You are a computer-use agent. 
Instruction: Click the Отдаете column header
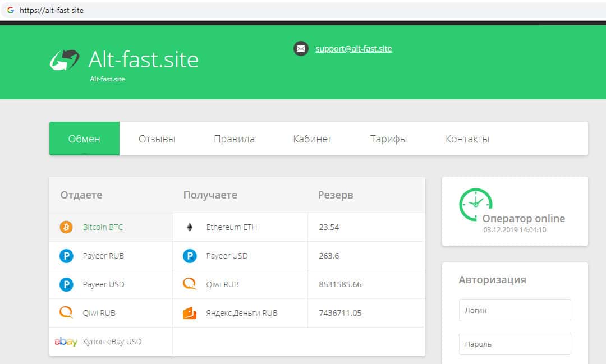[x=81, y=195]
